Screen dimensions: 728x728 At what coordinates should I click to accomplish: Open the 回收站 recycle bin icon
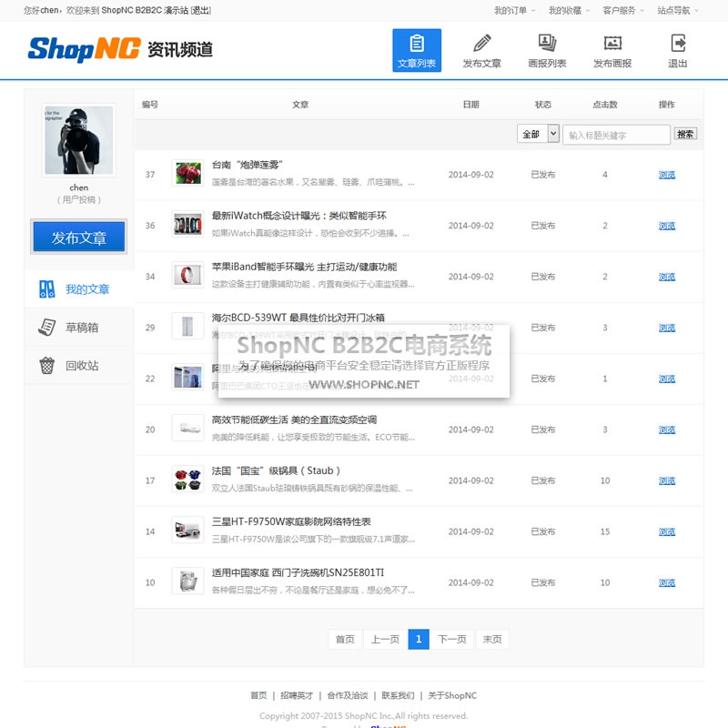[x=47, y=366]
